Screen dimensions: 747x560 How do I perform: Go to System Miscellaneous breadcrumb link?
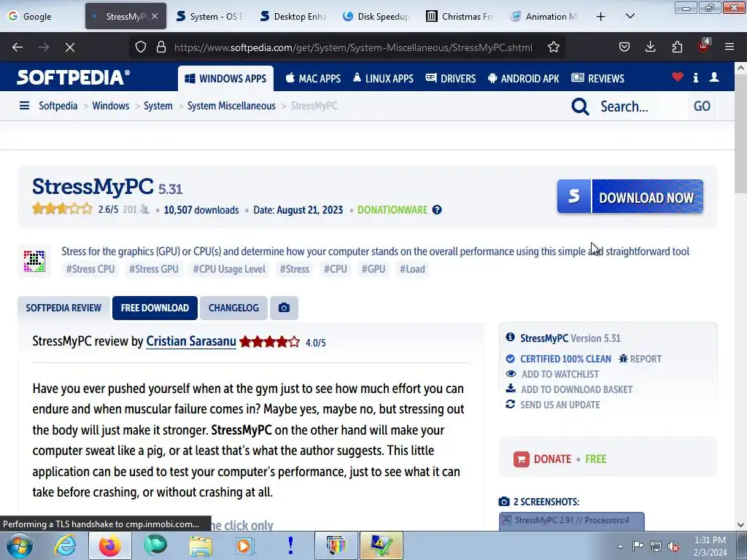click(x=231, y=106)
